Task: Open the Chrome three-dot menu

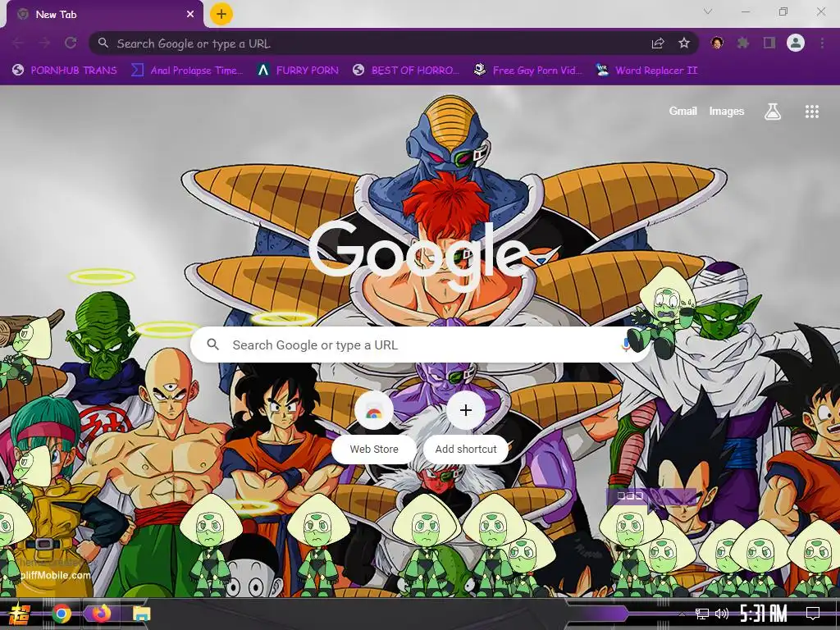Action: click(x=822, y=43)
